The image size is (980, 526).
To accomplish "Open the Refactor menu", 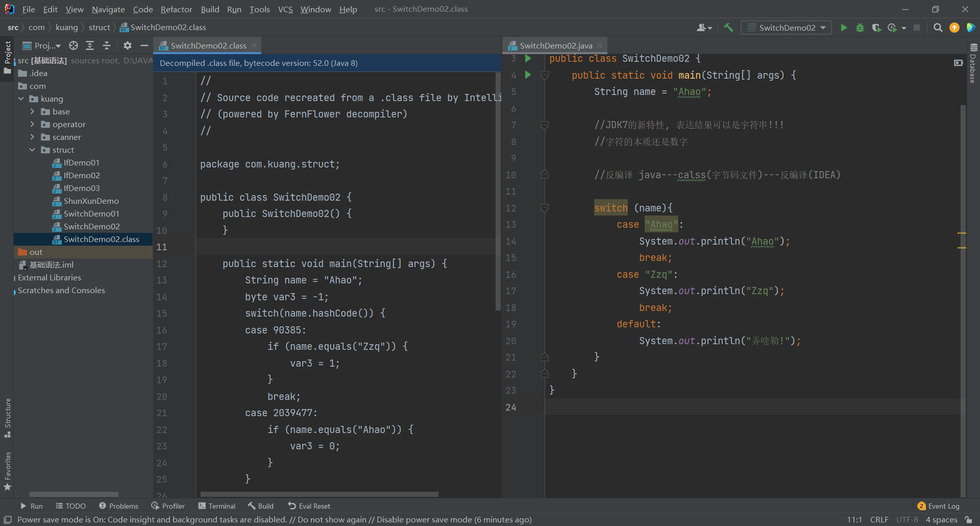I will (176, 9).
